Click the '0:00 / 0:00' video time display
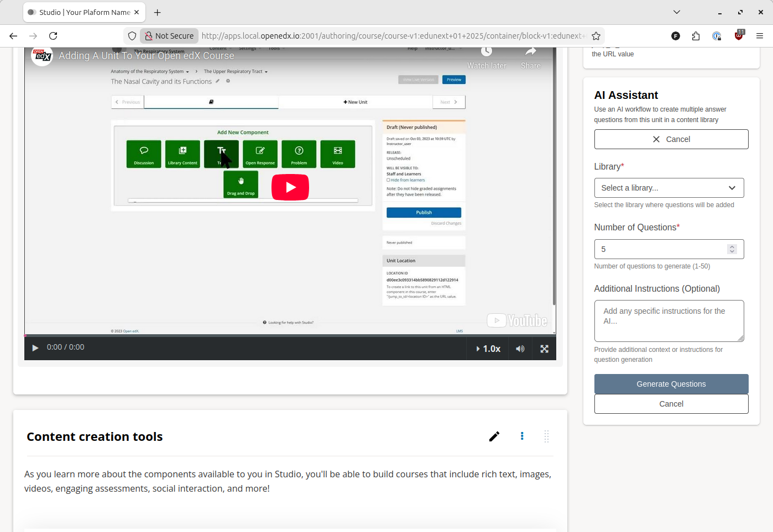Viewport: 773px width, 532px height. click(x=66, y=347)
